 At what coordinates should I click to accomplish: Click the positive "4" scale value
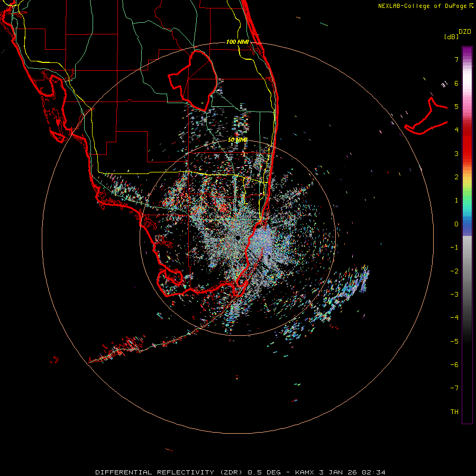click(x=456, y=130)
